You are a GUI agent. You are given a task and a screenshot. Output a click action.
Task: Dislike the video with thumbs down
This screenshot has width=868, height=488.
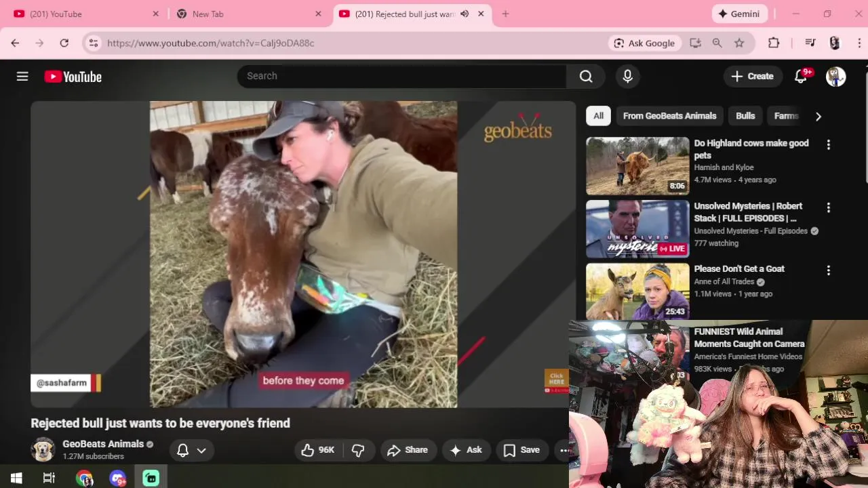(x=359, y=450)
